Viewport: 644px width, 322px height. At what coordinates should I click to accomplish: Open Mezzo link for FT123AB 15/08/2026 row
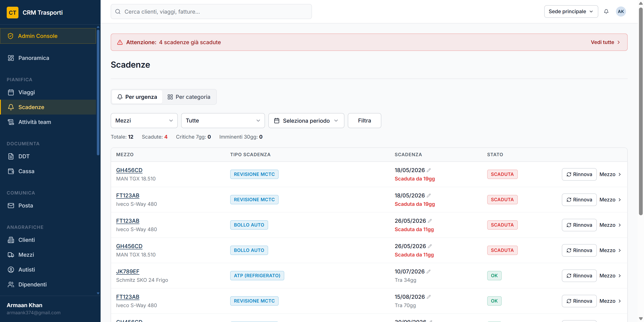pyautogui.click(x=610, y=301)
